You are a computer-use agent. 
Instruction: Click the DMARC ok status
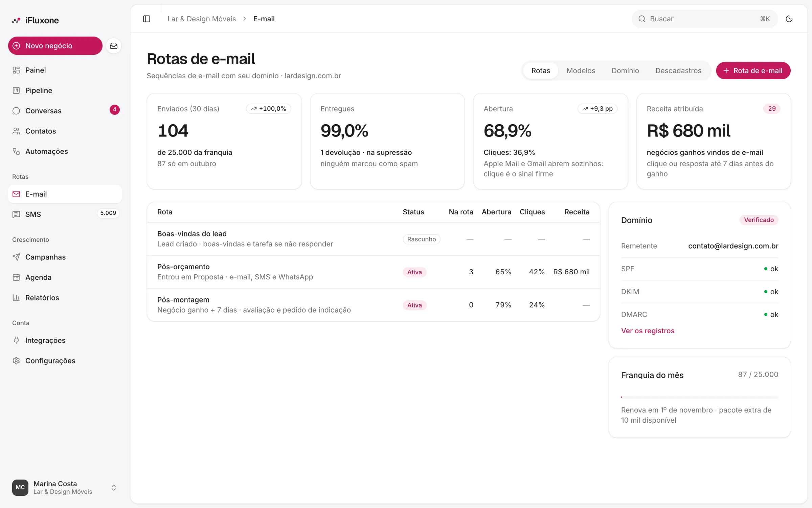(x=771, y=315)
